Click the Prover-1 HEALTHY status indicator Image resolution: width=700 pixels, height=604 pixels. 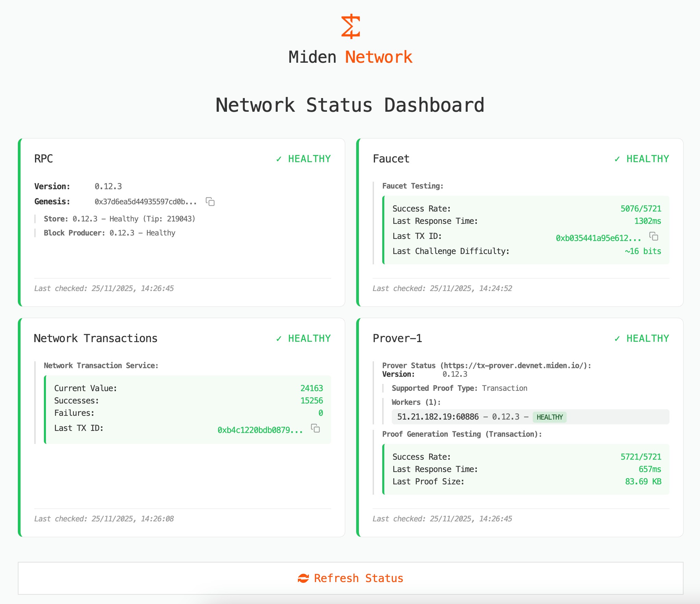pos(642,338)
